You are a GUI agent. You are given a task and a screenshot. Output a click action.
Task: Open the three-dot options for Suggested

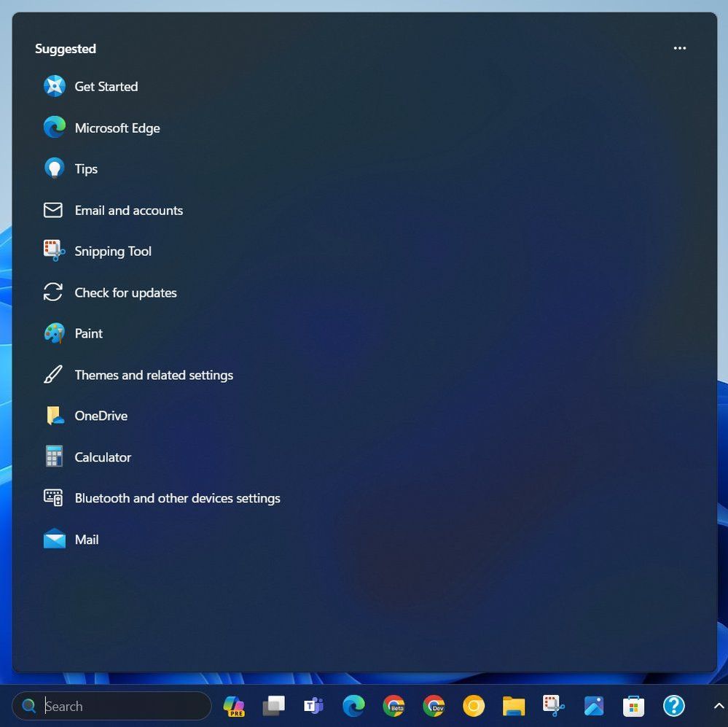(680, 48)
